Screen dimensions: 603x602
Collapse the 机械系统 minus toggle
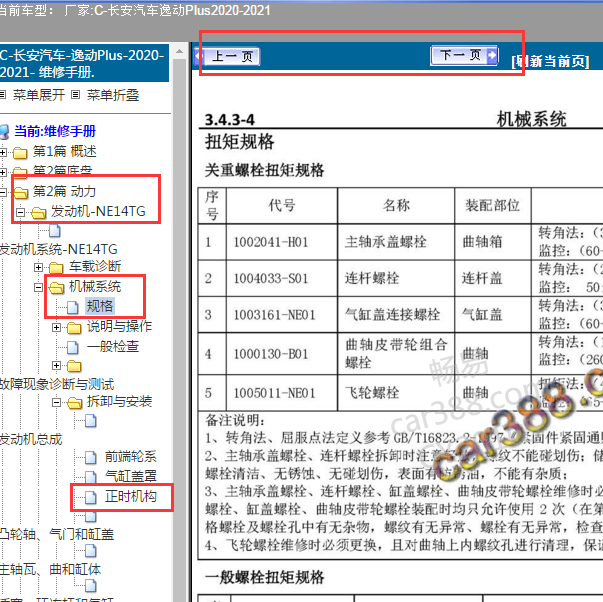[38, 287]
